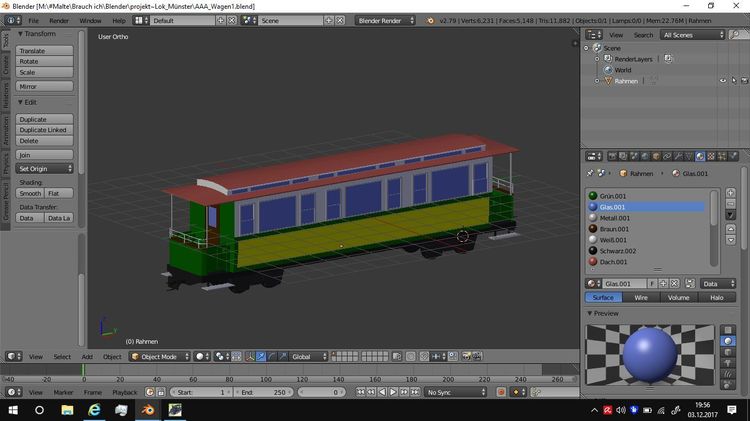Open the Blender app in the taskbar
Screen dimensions: 750x421
coord(148,410)
